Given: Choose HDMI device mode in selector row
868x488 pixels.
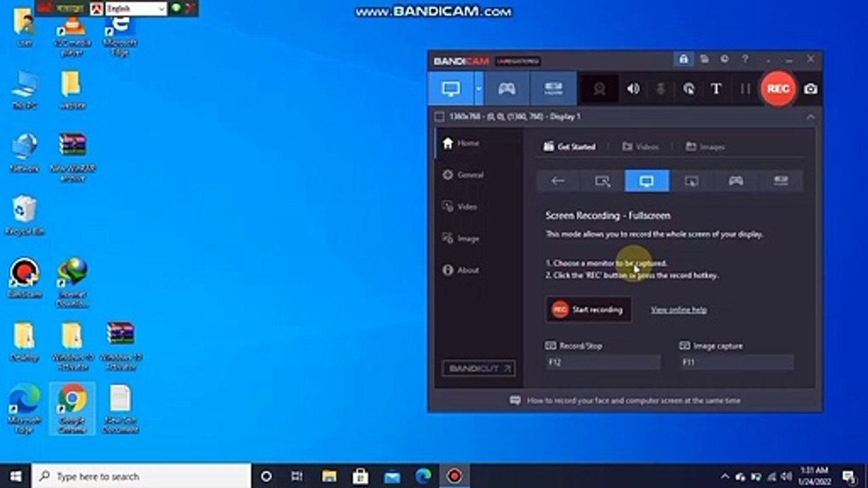Looking at the screenshot, I should 781,181.
